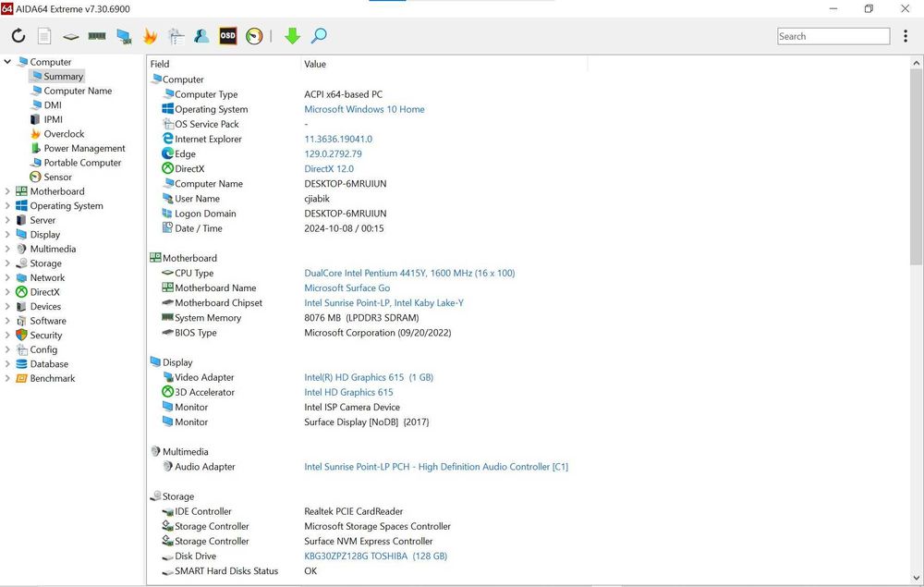
Task: Expand the Operating System tree node
Action: (7, 206)
